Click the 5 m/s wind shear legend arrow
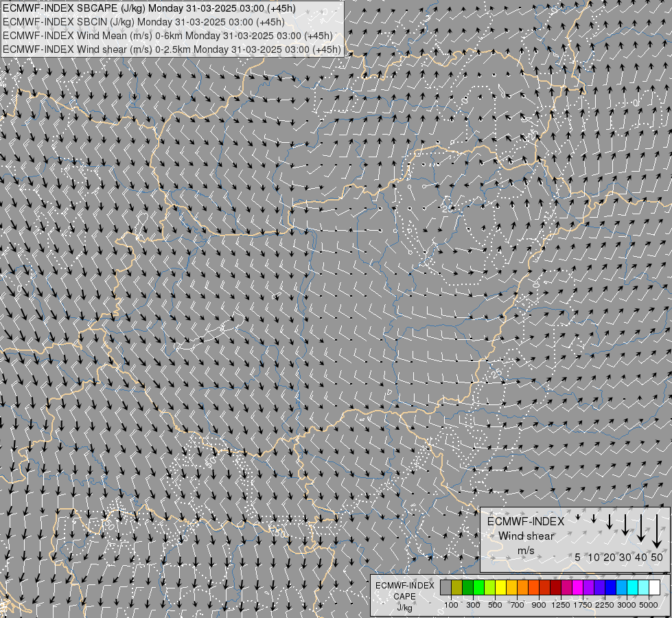The width and height of the screenshot is (672, 618). (578, 517)
